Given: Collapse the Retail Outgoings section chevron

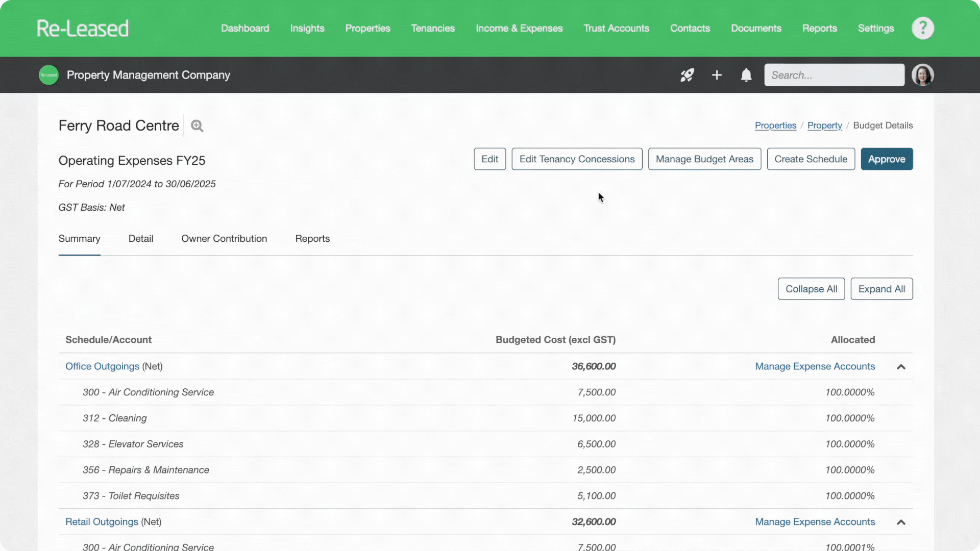Looking at the screenshot, I should [901, 522].
